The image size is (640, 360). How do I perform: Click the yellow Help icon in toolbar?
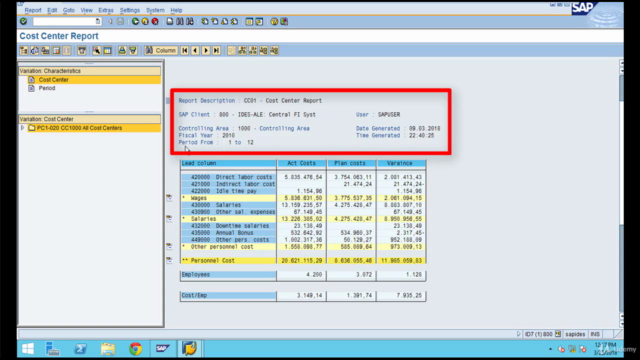[x=274, y=21]
